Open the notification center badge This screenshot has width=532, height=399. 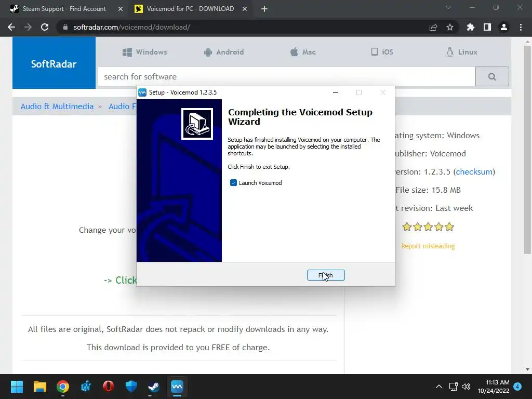(x=518, y=387)
